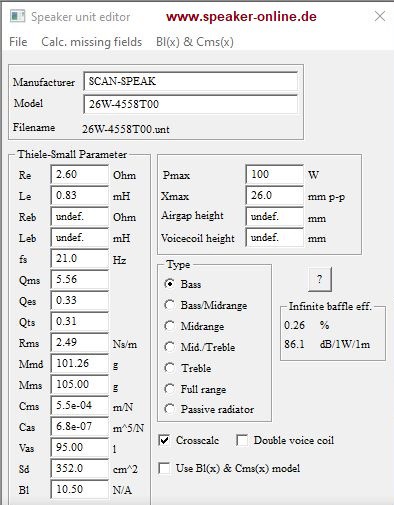
Task: Disable the Crosscalc checkbox
Action: point(164,440)
